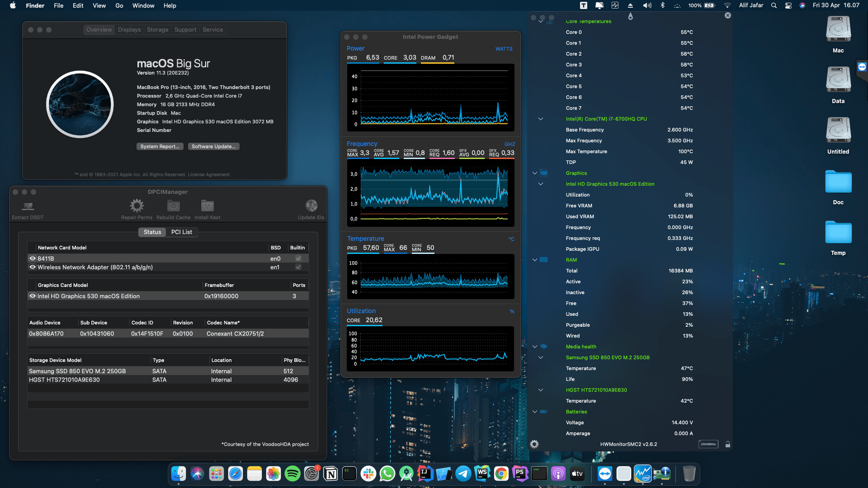Screen dimensions: 868x488
Task: Launch Notion from the Dock
Action: (x=330, y=474)
